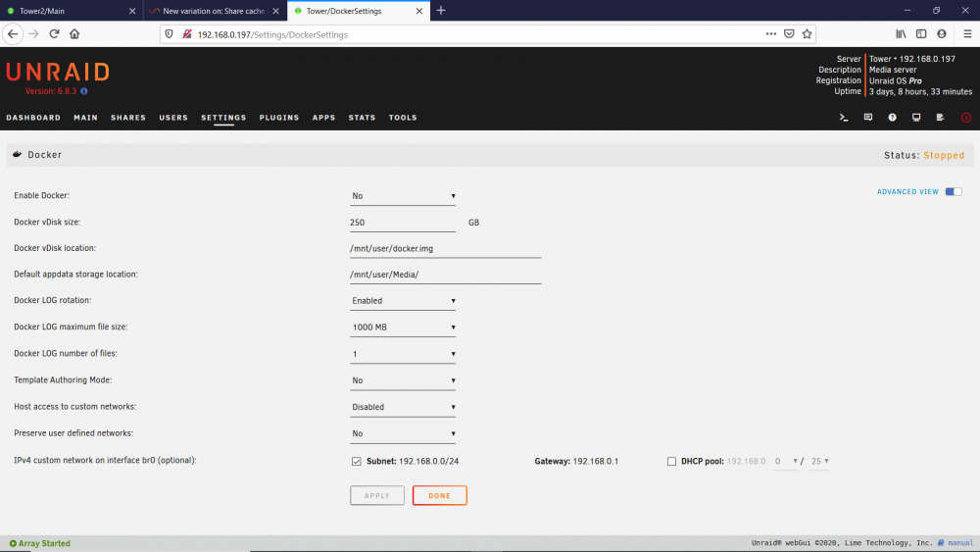Open the Preserve user defined networks dropdown
The width and height of the screenshot is (980, 552).
click(x=403, y=433)
